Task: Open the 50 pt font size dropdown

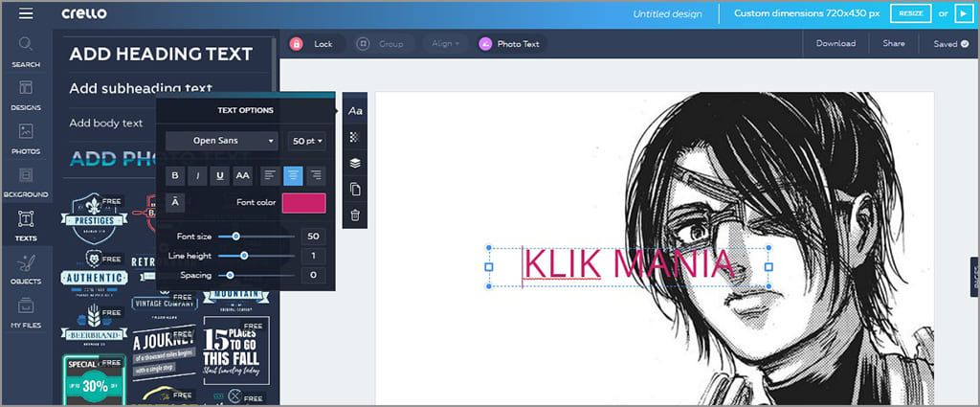Action: click(307, 141)
